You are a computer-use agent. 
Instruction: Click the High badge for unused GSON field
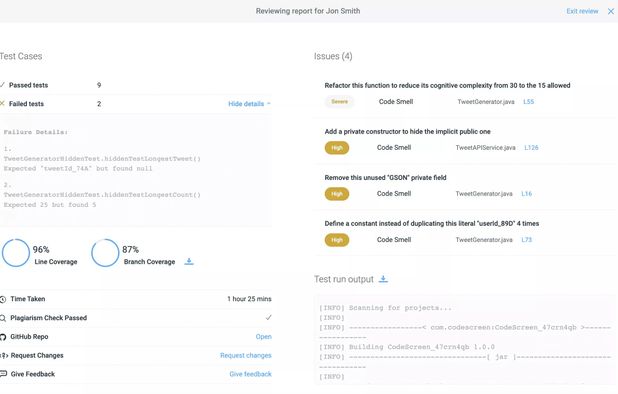(337, 194)
